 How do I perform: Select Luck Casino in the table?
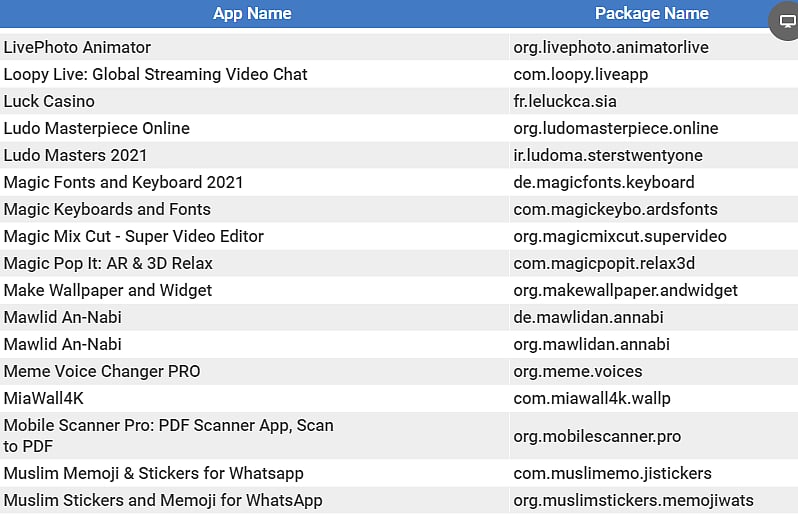point(49,101)
